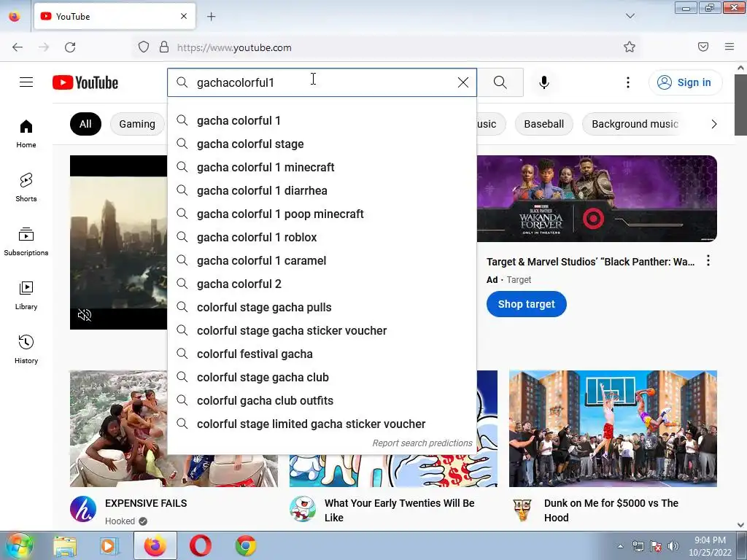Click the Hooked channel name
Image resolution: width=747 pixels, height=560 pixels.
coord(120,521)
